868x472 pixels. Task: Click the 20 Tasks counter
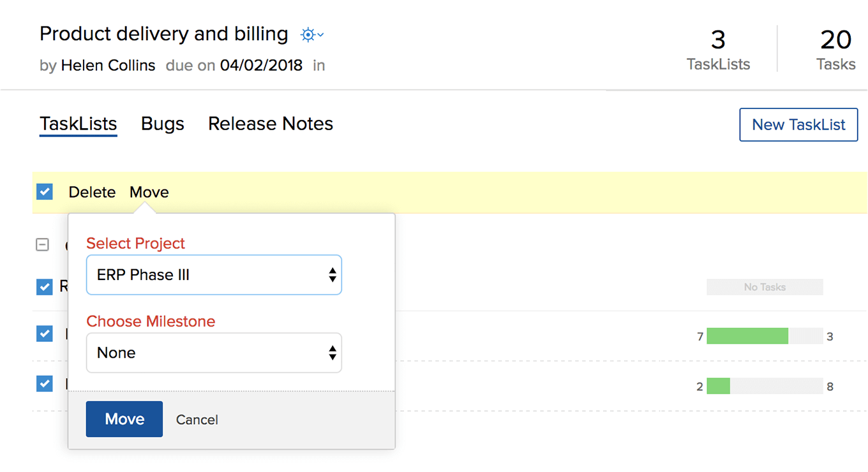coord(835,50)
